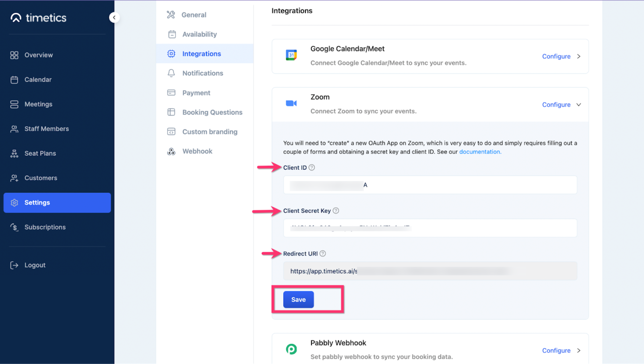Save the Zoom integration settings
The image size is (644, 364).
pyautogui.click(x=298, y=299)
